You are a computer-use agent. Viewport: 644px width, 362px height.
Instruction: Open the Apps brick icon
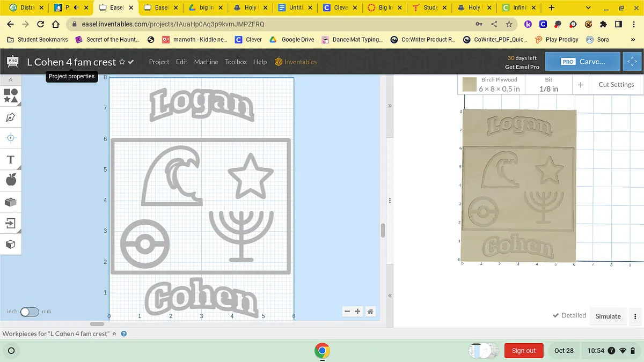coord(11,202)
